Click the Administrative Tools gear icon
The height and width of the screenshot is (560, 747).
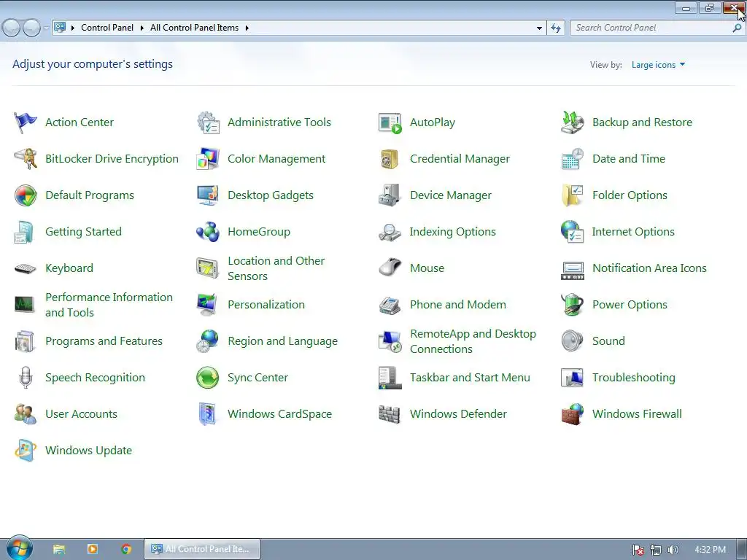208,122
